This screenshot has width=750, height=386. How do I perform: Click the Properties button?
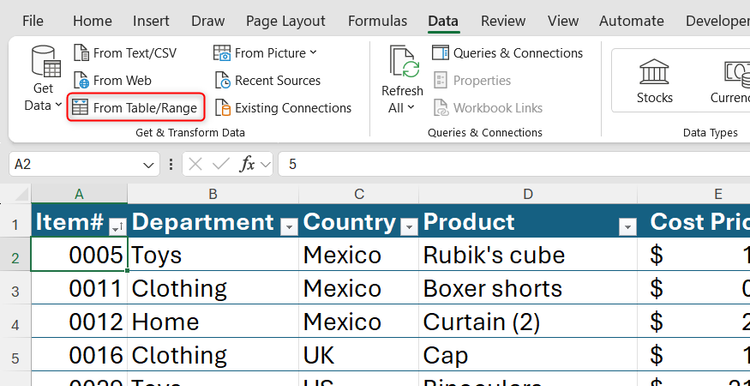pos(472,80)
